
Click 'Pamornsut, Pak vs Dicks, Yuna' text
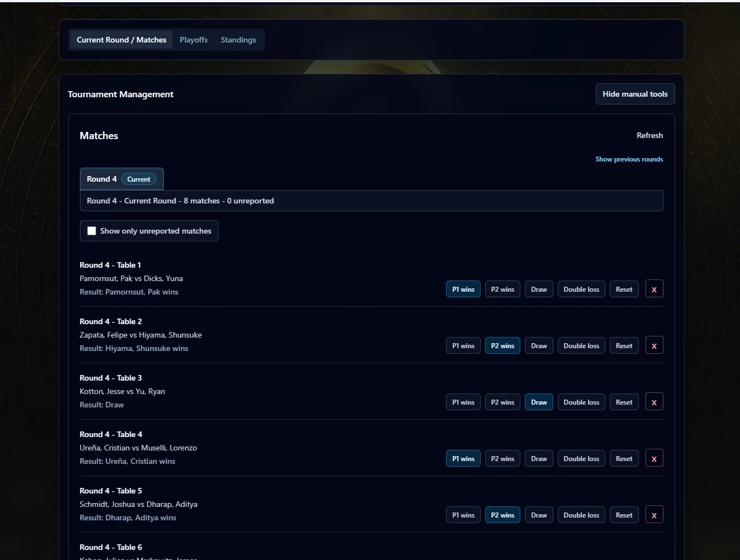131,278
